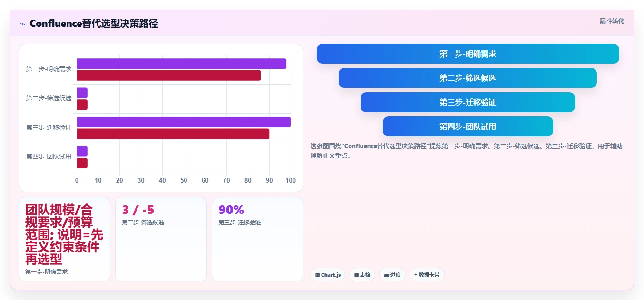The image size is (644, 300).
Task: Click the 漏斗转化 label in the header
Action: coord(612,21)
